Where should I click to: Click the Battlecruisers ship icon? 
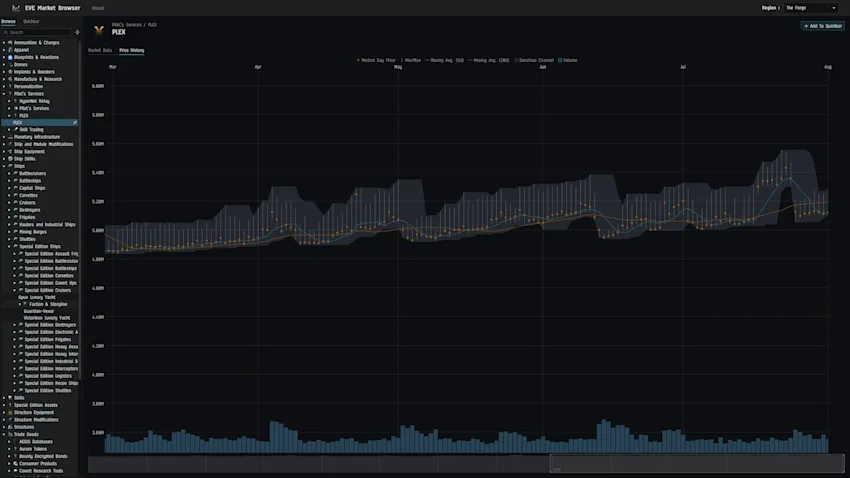15,173
